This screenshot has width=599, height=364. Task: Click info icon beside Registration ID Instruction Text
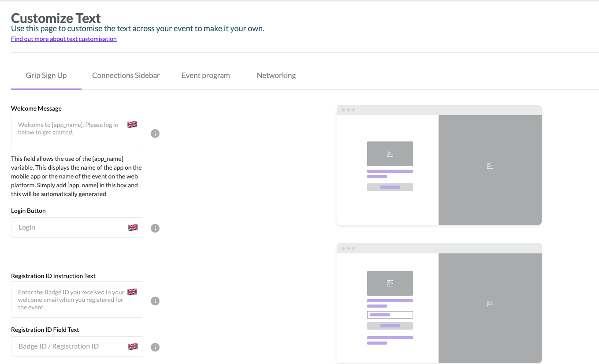[x=155, y=301]
